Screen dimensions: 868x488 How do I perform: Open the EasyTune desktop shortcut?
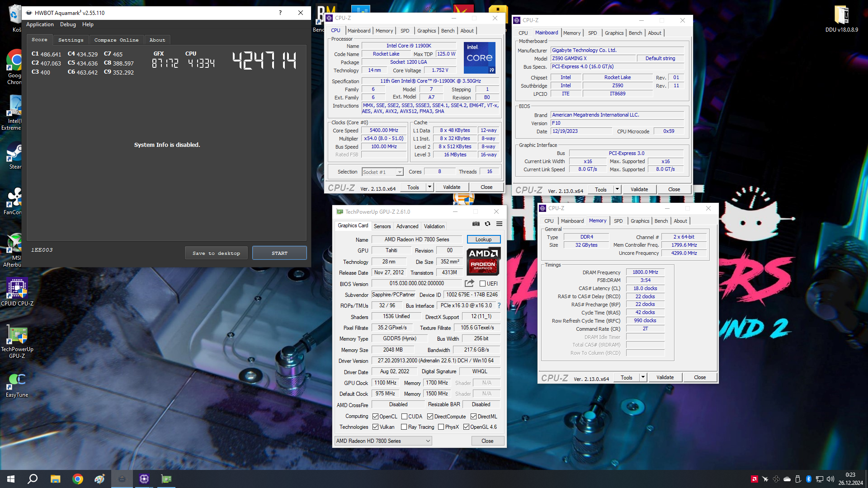tap(17, 385)
